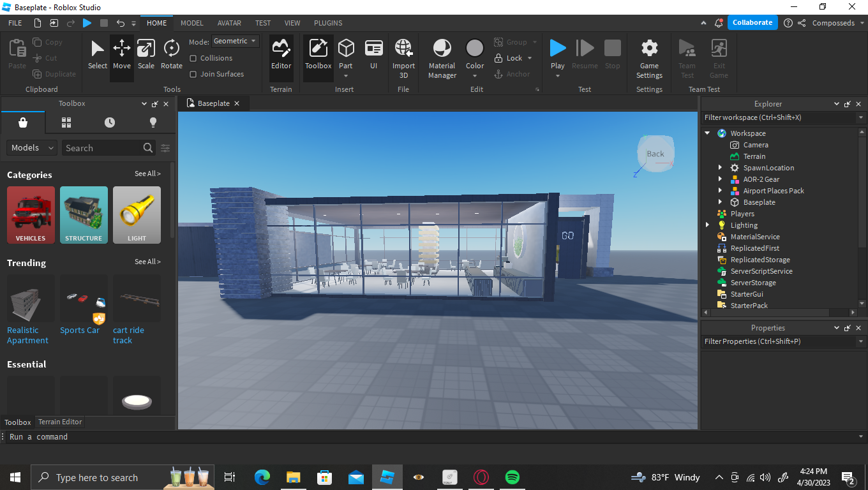
Task: Open the Color dropdown arrow
Action: click(x=475, y=76)
